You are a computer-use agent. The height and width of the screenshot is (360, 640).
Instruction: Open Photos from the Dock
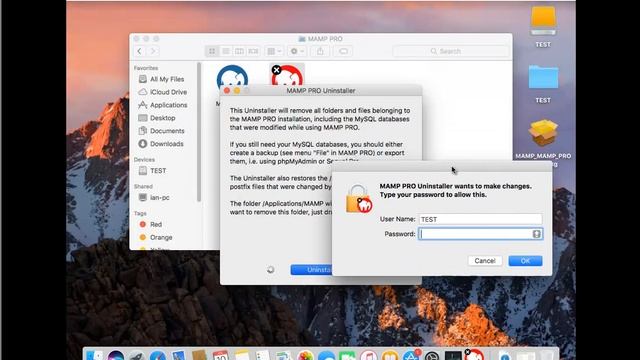click(x=305, y=356)
